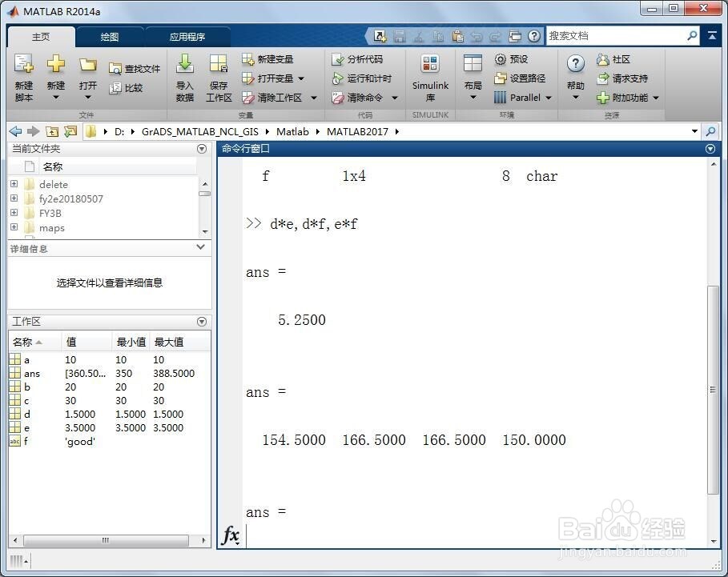Click the back arrow in the address bar

click(x=15, y=132)
